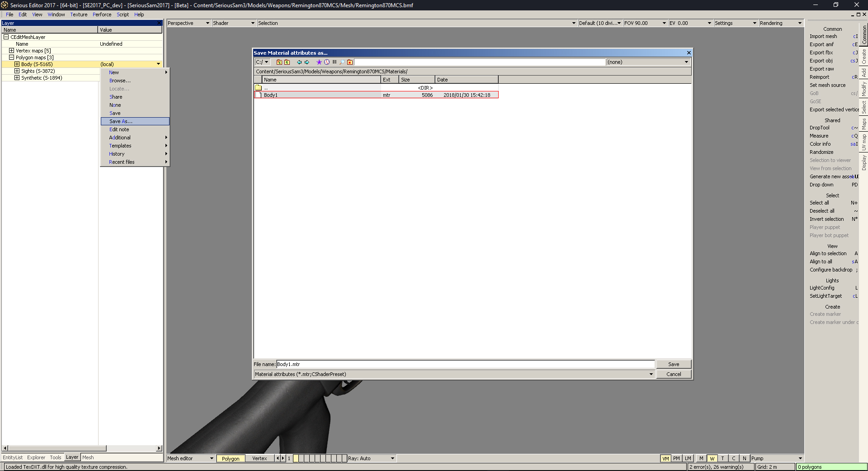Open the Script menu in the menu bar
Screen dimensions: 868x471
(x=123, y=14)
